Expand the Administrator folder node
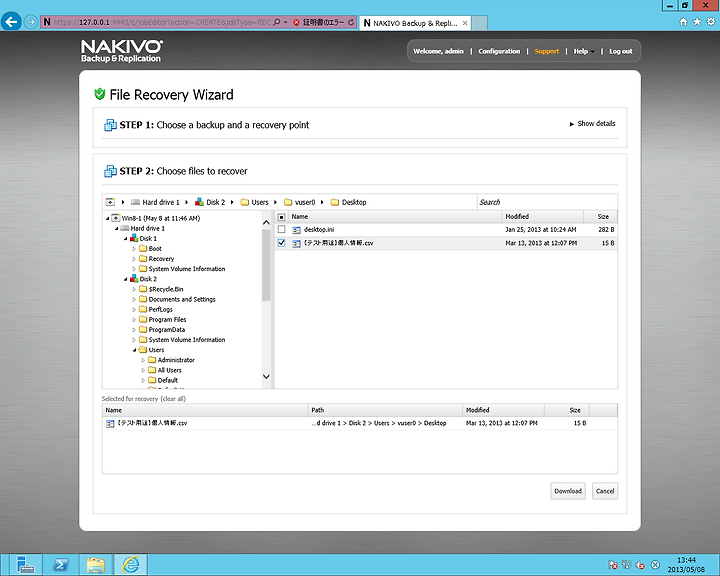Viewport: 720px width, 576px height. (x=143, y=360)
